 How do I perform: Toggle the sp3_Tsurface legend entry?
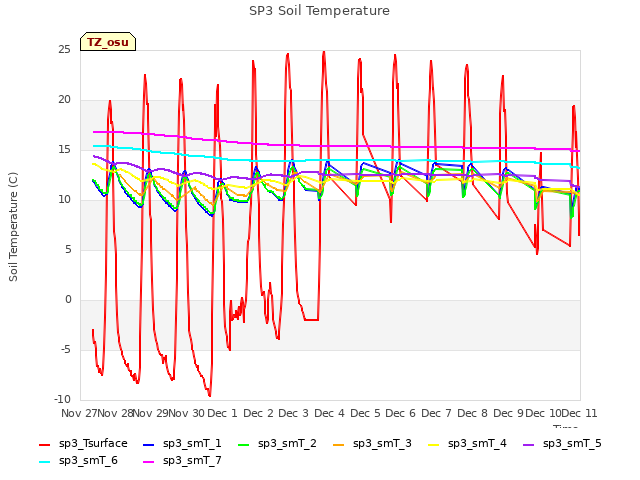click(83, 443)
